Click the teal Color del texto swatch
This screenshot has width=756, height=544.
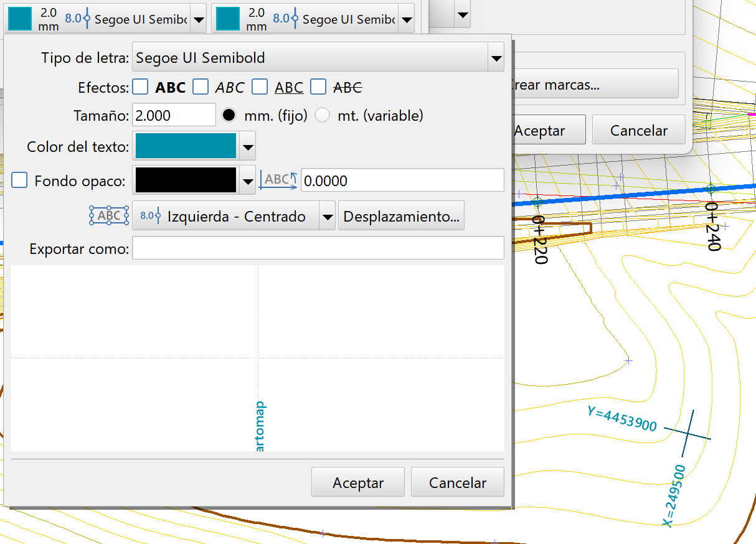185,146
